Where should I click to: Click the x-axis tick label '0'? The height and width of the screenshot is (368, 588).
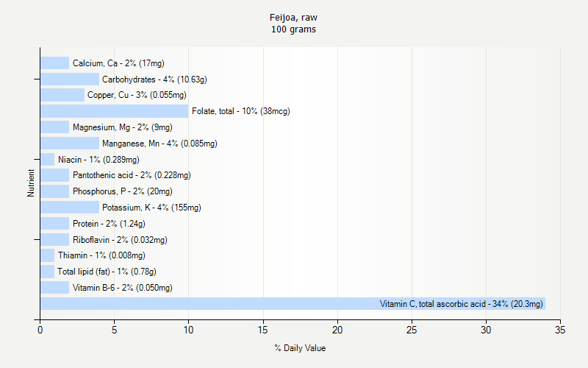[x=40, y=330]
